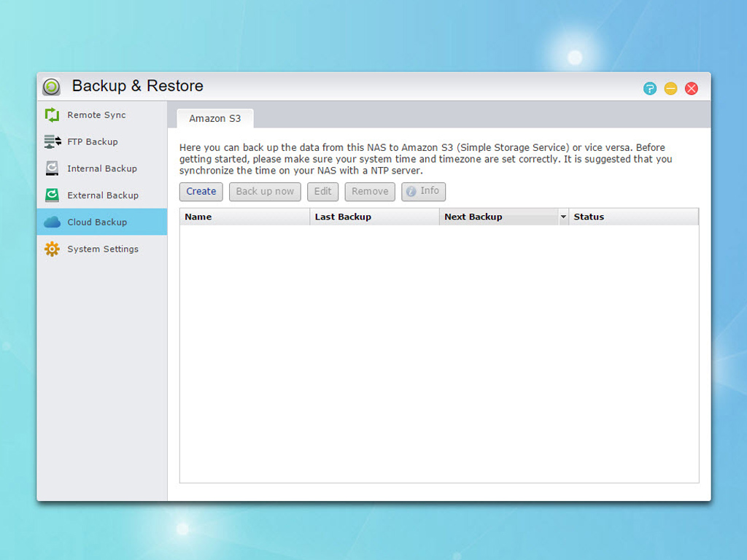Click the External Backup green icon
The width and height of the screenshot is (747, 560).
pyautogui.click(x=52, y=195)
